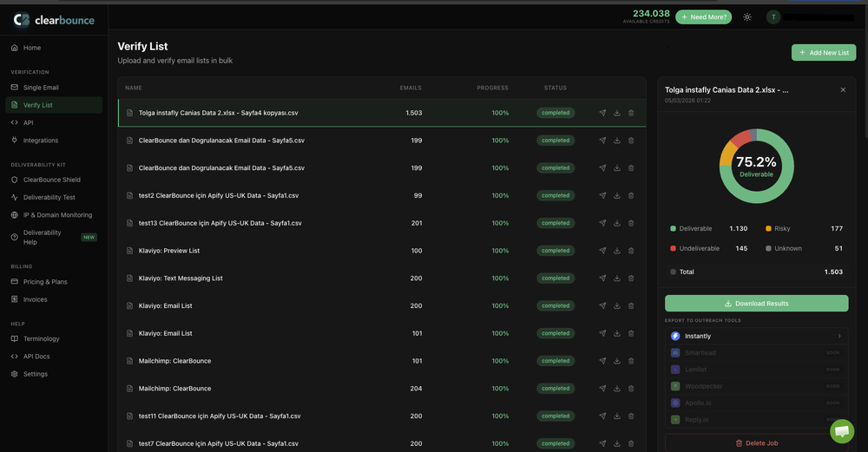
Task: Click the Need More? credits button
Action: (703, 16)
